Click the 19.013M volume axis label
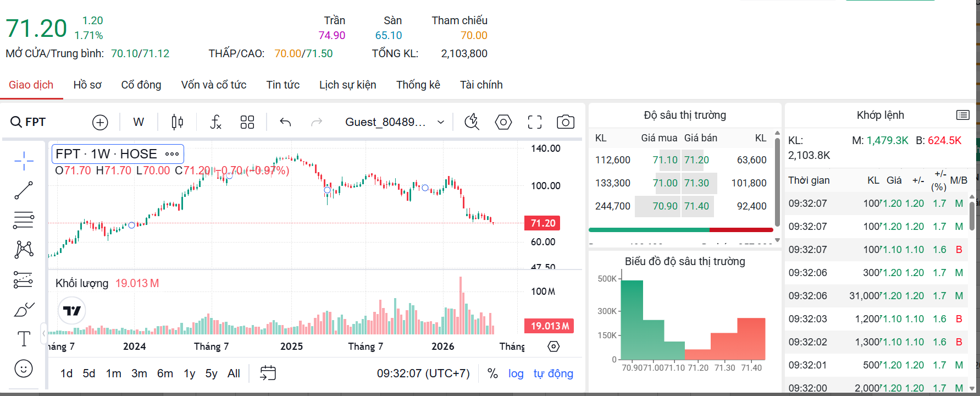This screenshot has height=396, width=980. [549, 326]
